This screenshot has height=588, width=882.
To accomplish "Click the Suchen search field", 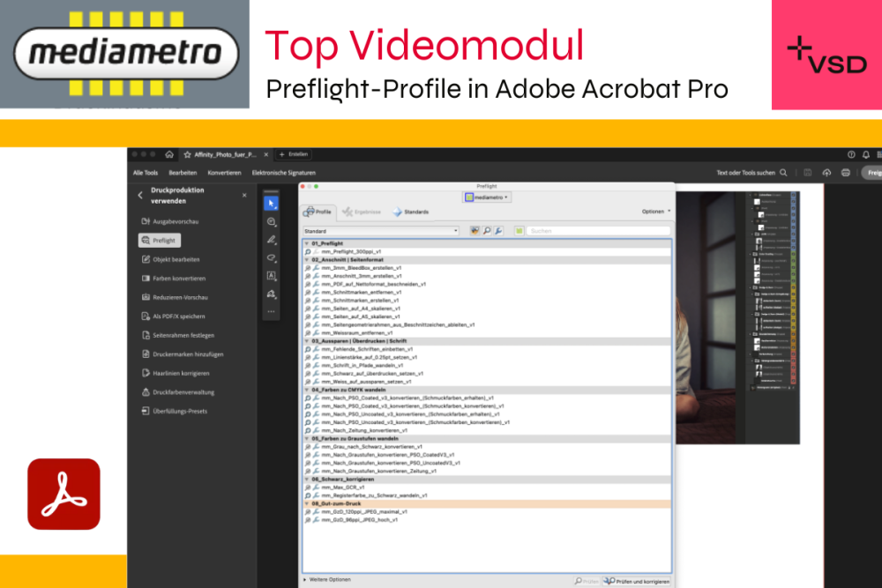I will click(595, 231).
